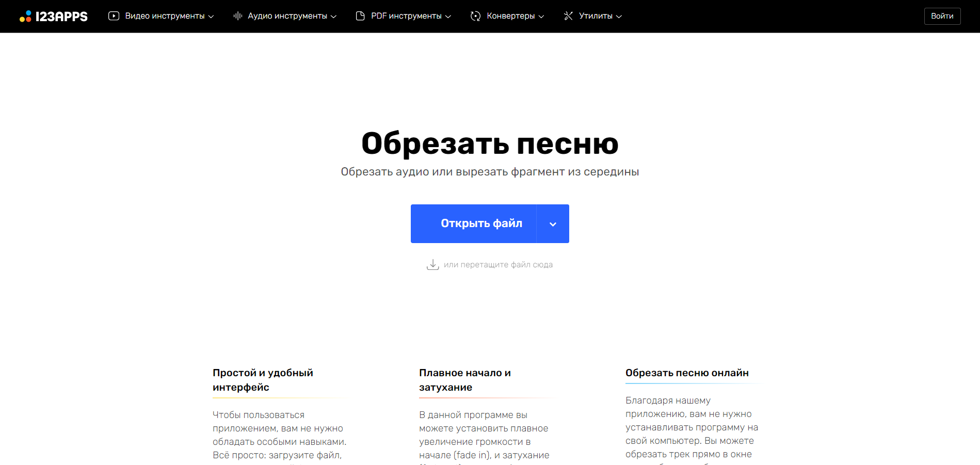Open the file source dropdown arrow
Viewport: 980px width, 465px height.
[x=553, y=224]
